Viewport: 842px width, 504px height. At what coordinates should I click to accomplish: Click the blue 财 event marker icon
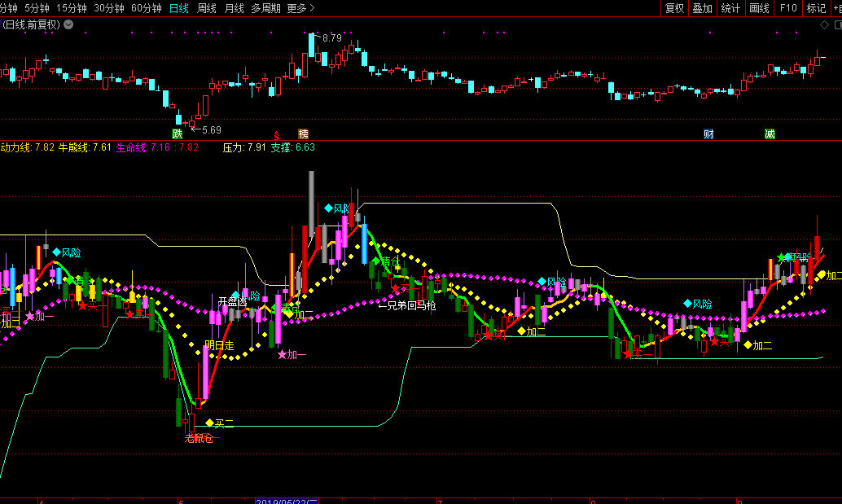(708, 134)
